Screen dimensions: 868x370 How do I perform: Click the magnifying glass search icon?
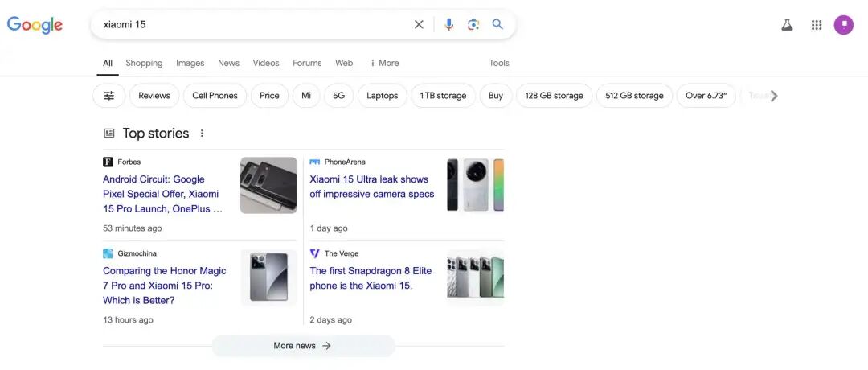coord(497,24)
